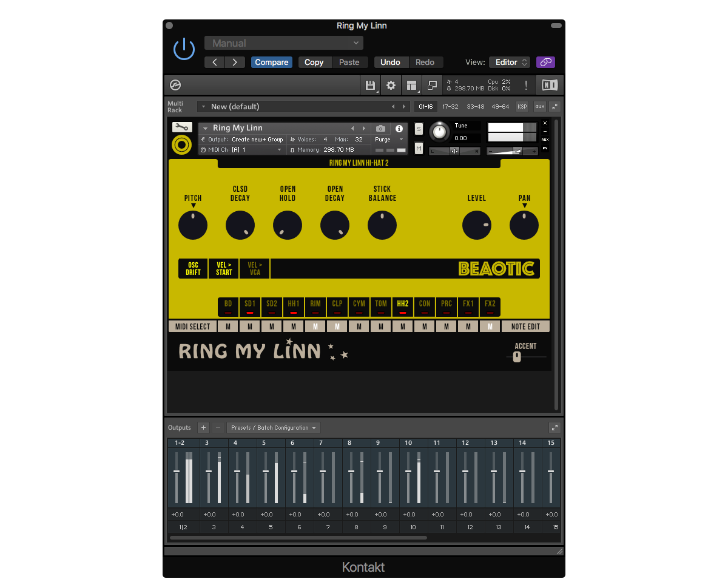Screen dimensions: 728x579
Task: Remove instrument with the X icon
Action: pos(545,123)
